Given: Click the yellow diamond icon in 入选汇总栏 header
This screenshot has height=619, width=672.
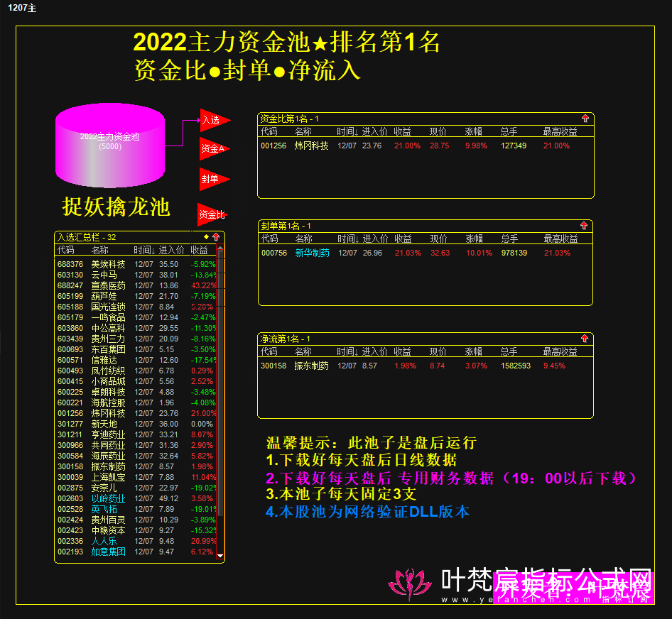Looking at the screenshot, I should [207, 237].
